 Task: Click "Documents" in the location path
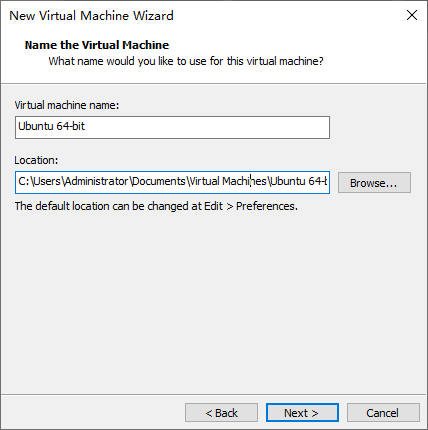point(159,181)
